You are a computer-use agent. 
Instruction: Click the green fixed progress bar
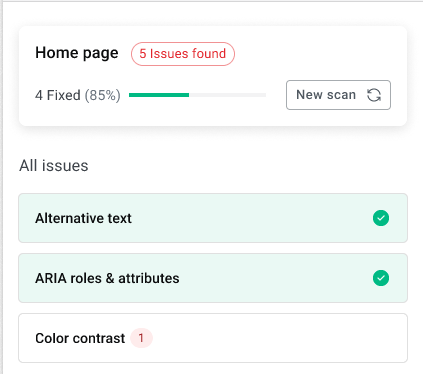159,95
